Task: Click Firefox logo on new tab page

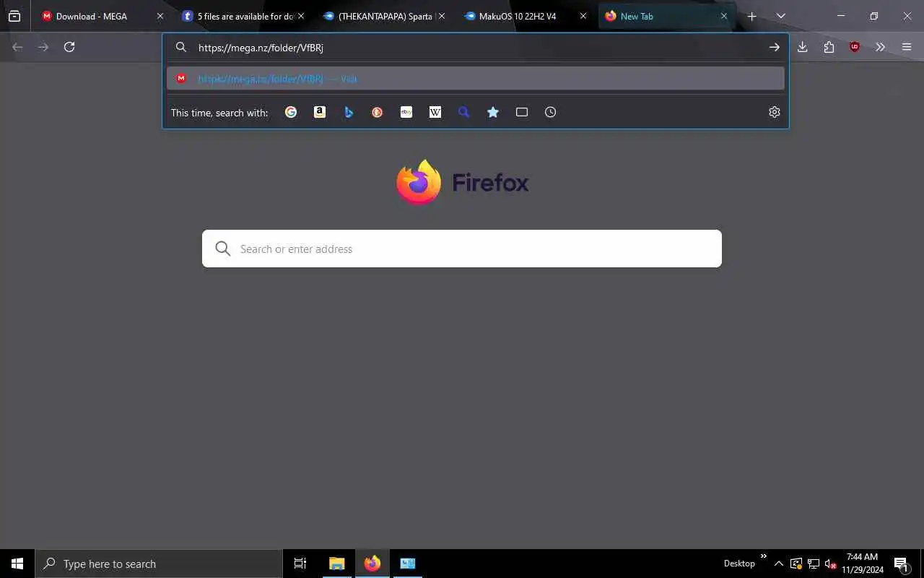Action: (x=418, y=182)
